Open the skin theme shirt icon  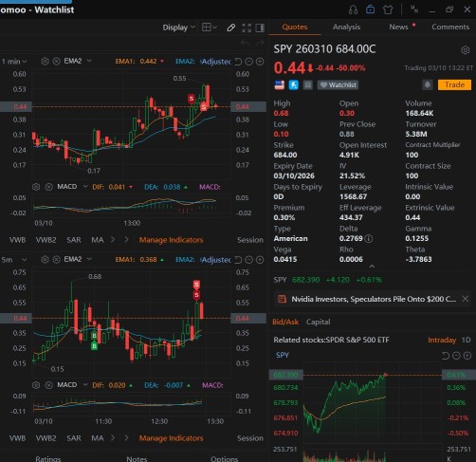click(x=388, y=9)
